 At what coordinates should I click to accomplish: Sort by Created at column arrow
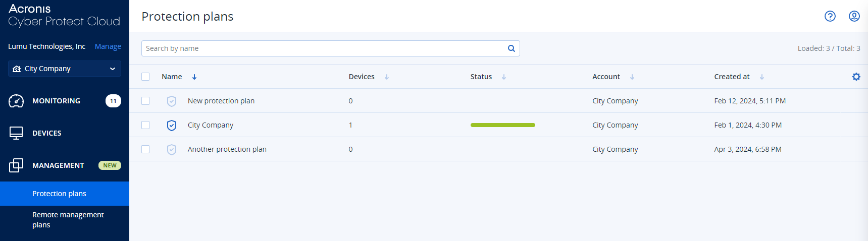pyautogui.click(x=762, y=77)
